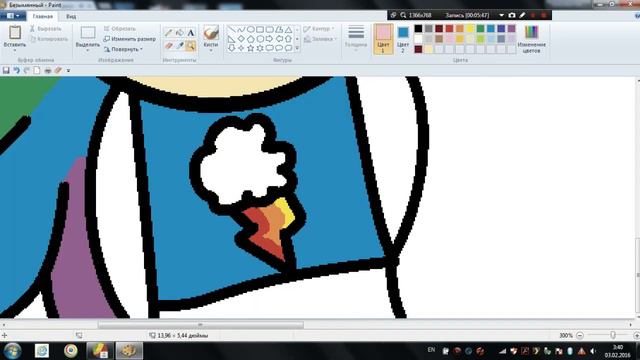Click the recorder pencil annotate icon

click(x=522, y=15)
